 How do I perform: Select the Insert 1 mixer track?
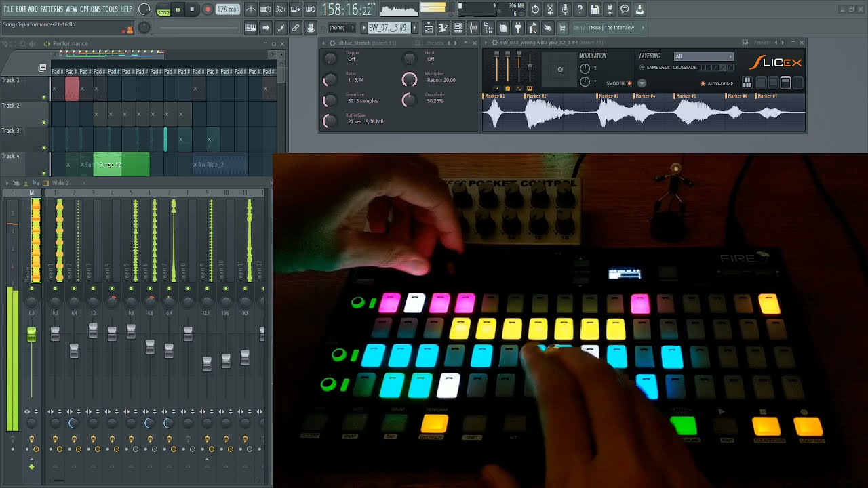click(x=55, y=241)
